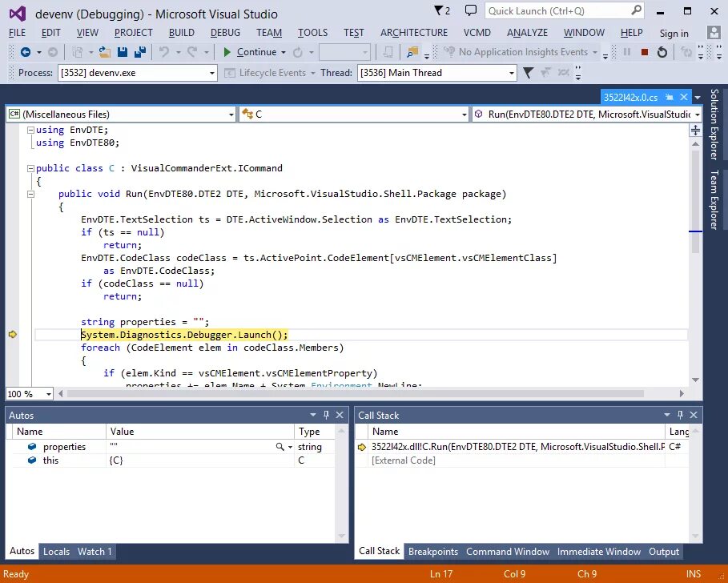Open the DEBUG menu

pos(225,33)
